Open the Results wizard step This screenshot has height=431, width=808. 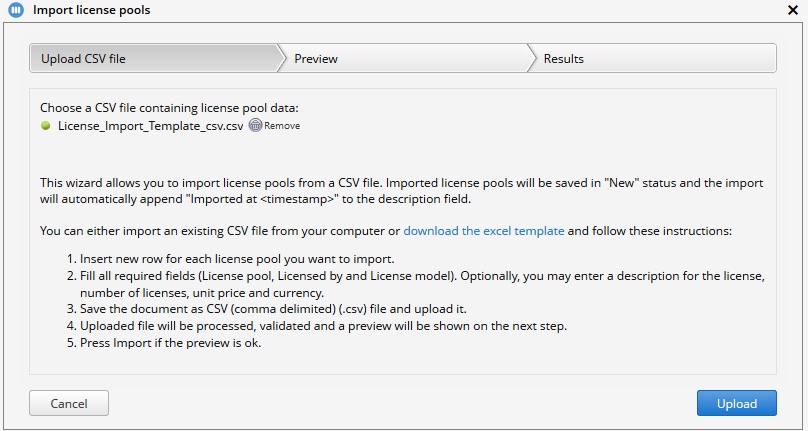click(652, 58)
